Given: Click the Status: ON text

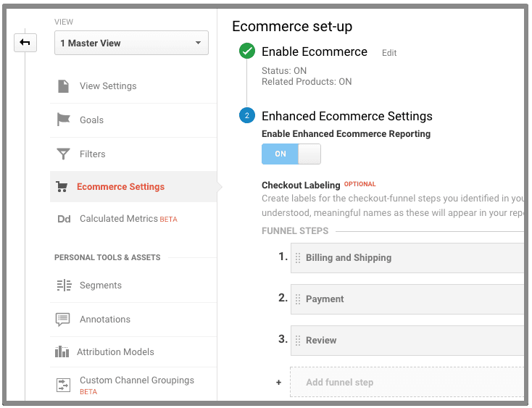Looking at the screenshot, I should click(x=284, y=70).
